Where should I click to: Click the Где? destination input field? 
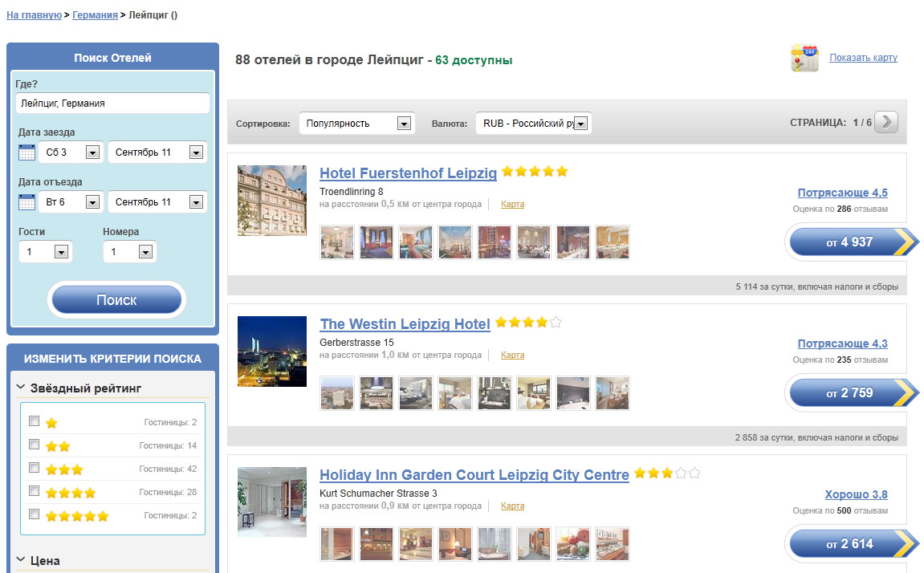point(112,104)
